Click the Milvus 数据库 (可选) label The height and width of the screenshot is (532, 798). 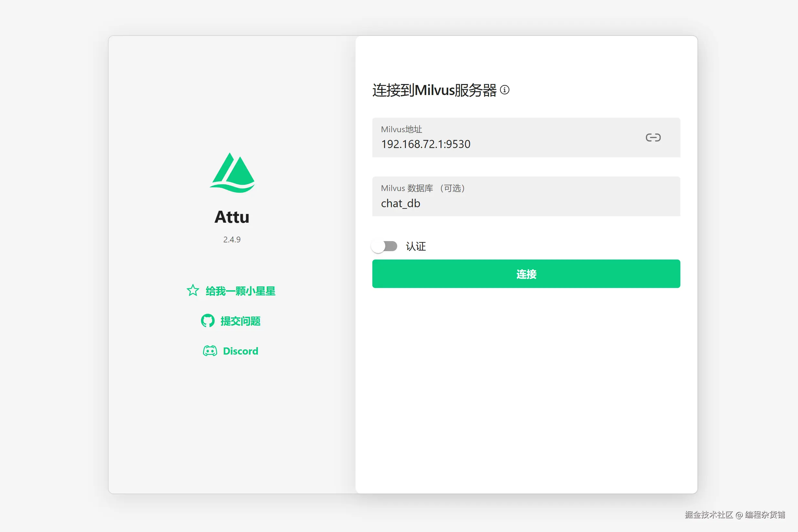422,188
